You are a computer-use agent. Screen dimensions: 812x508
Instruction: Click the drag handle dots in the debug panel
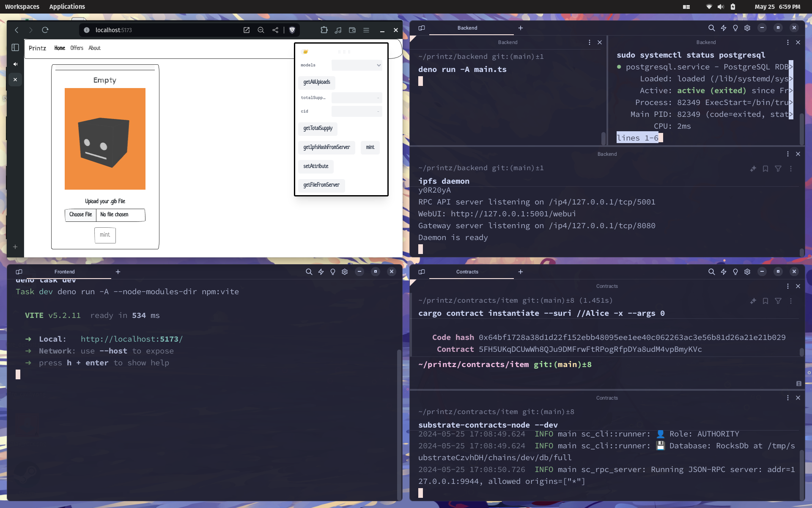point(344,52)
